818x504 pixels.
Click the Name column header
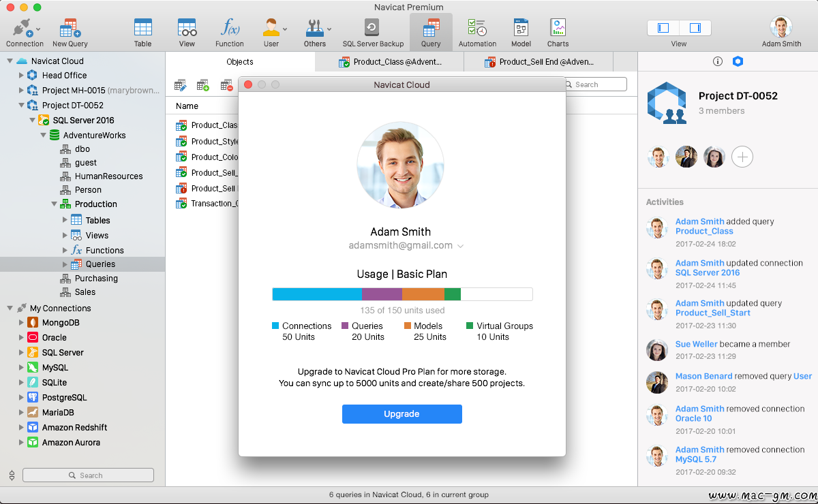click(x=187, y=106)
